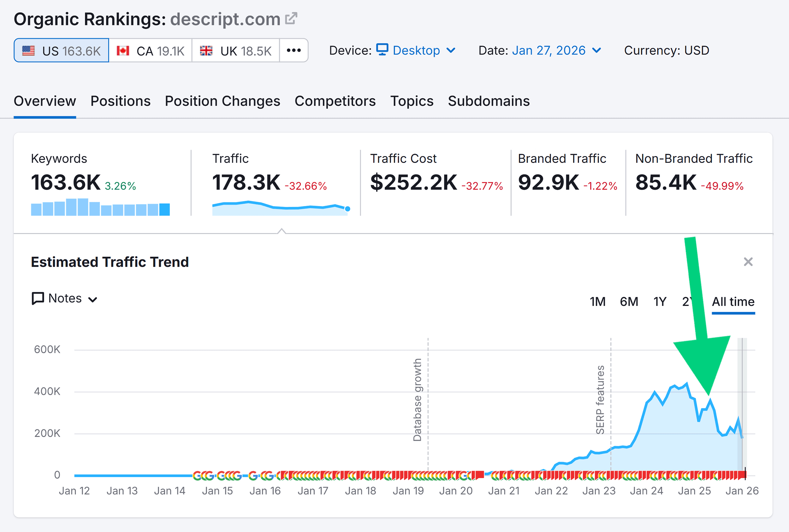Select the 1Y time range option
Screen dimensions: 789x532
point(660,301)
